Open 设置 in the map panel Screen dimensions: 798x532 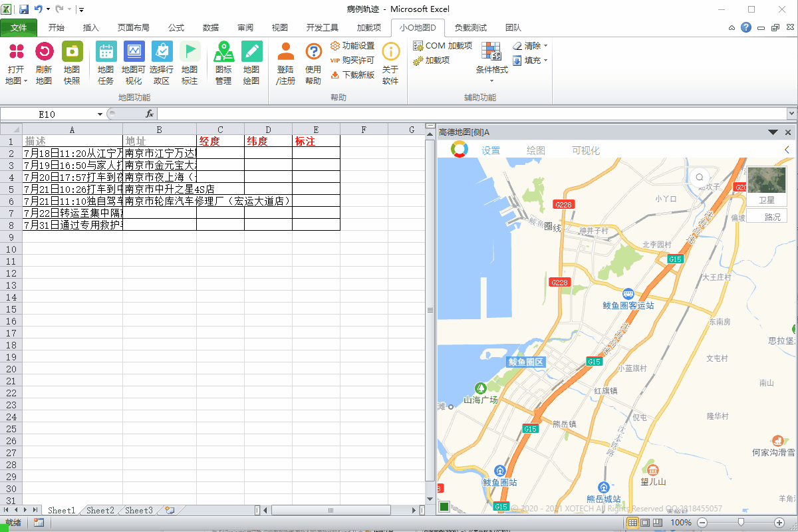tap(491, 151)
